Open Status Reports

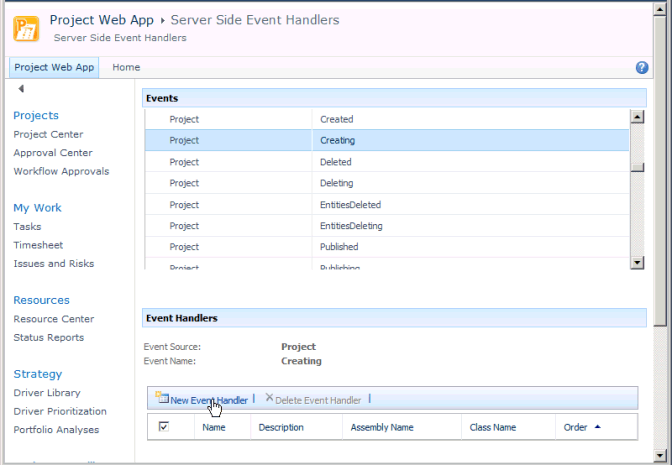(48, 337)
